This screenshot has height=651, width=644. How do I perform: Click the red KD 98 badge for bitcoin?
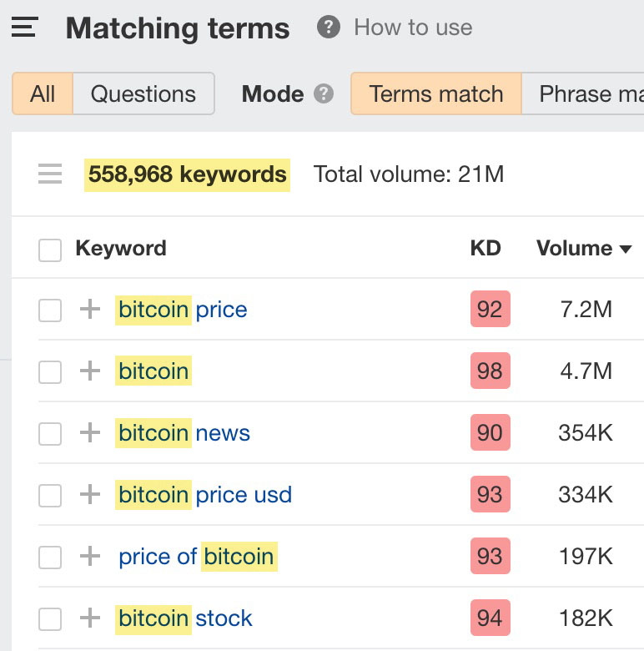click(x=490, y=371)
